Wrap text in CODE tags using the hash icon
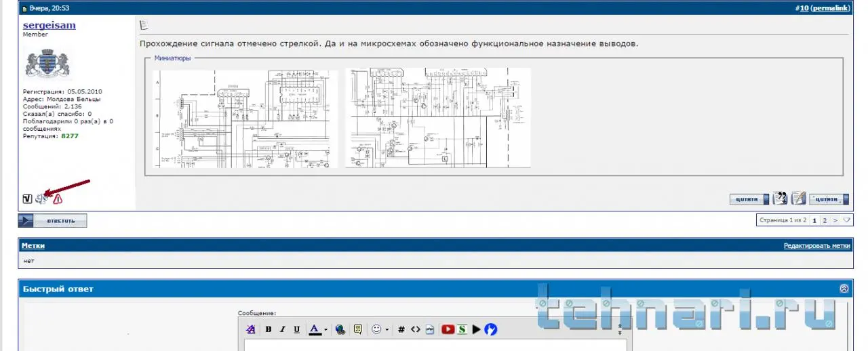868x351 pixels. point(401,329)
